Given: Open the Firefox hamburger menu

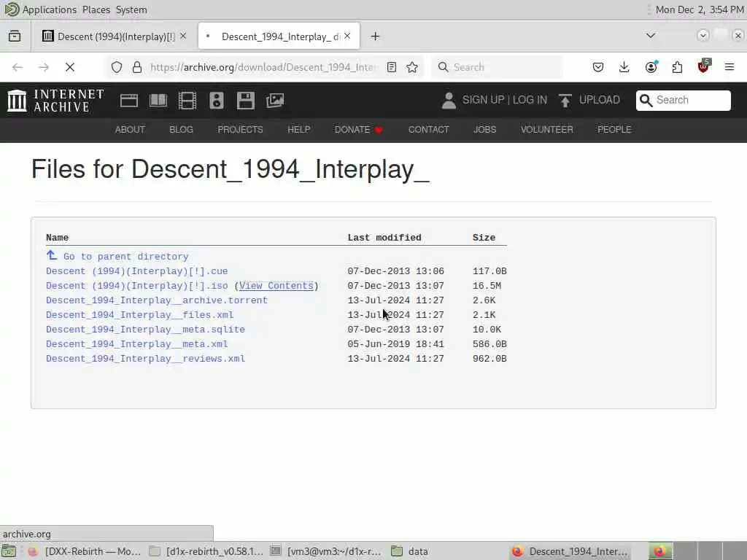Looking at the screenshot, I should 729,67.
